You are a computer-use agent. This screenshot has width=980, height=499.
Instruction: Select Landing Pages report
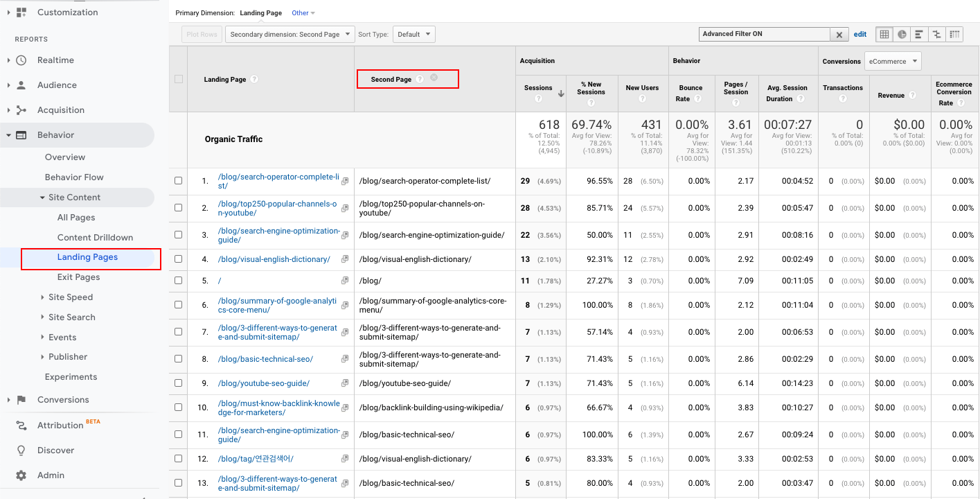pyautogui.click(x=87, y=257)
